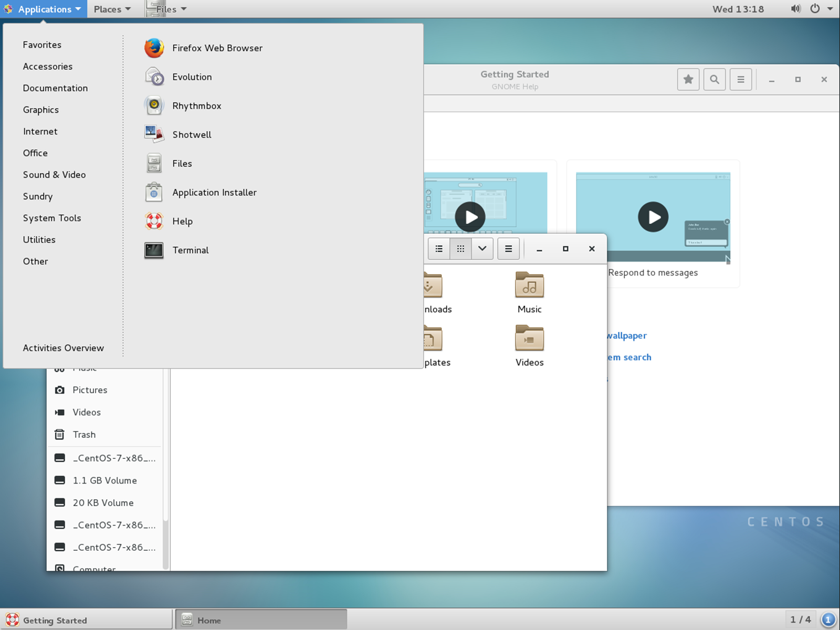The image size is (840, 630).
Task: Select the Internet category
Action: point(40,131)
